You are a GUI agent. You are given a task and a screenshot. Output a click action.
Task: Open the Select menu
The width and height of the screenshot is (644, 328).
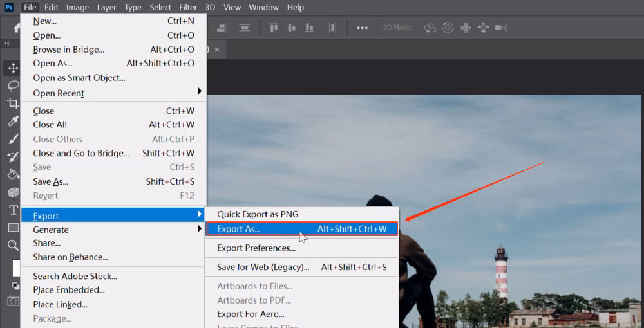tap(160, 7)
